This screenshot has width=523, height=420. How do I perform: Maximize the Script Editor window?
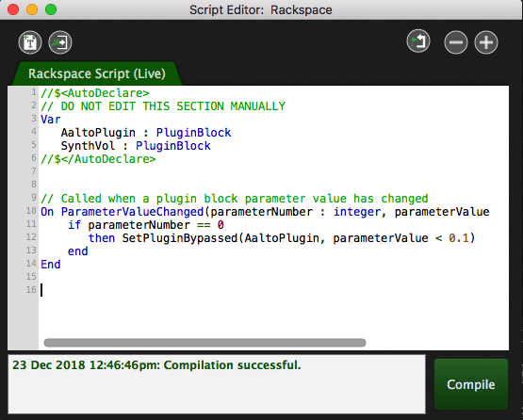tap(51, 9)
